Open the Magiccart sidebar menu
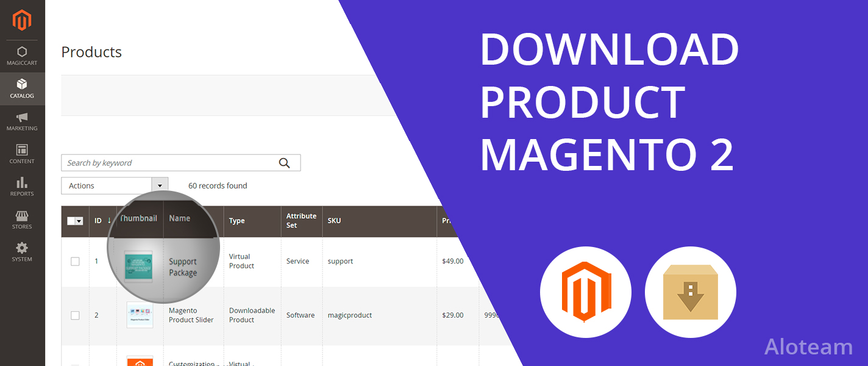 click(22, 56)
